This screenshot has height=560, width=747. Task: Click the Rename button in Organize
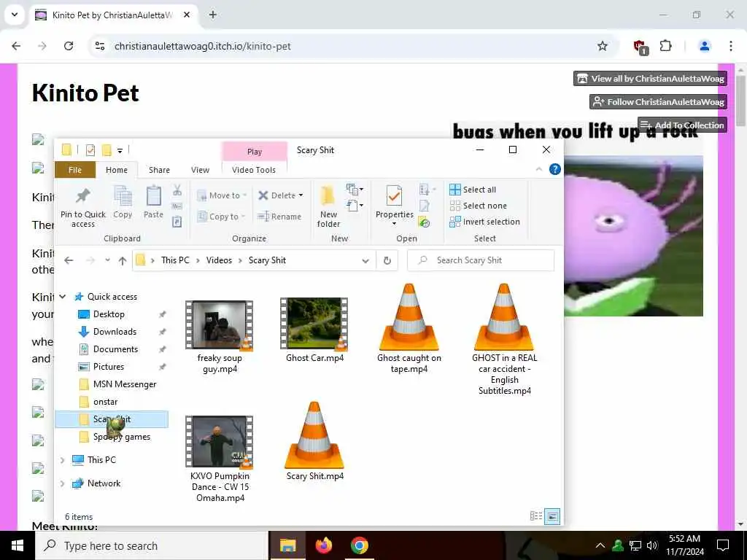(x=279, y=217)
